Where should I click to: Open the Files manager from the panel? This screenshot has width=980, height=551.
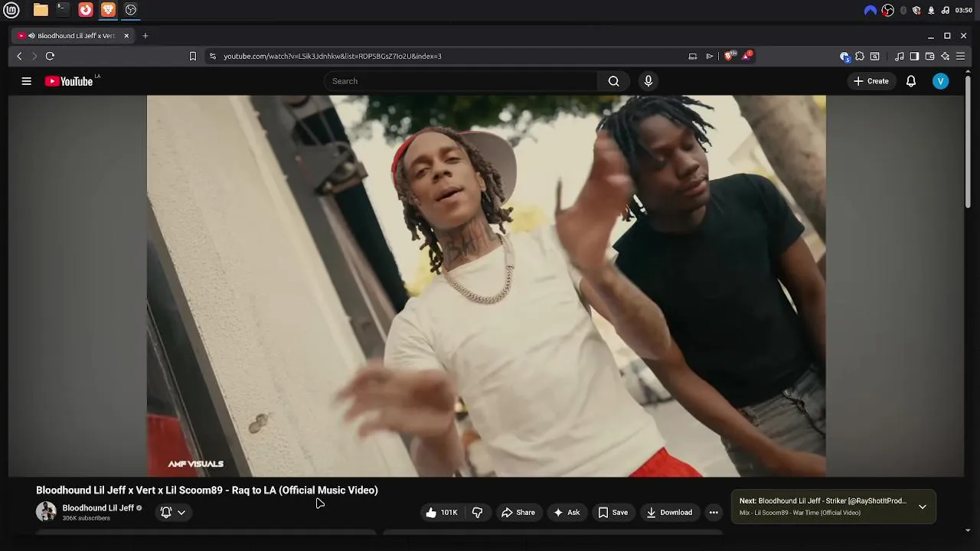(x=41, y=10)
